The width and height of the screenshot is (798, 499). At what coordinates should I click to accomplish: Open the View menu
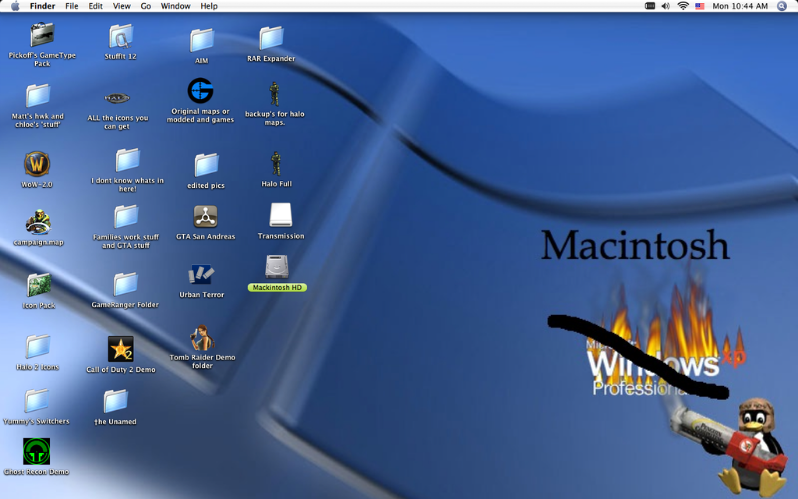[122, 6]
